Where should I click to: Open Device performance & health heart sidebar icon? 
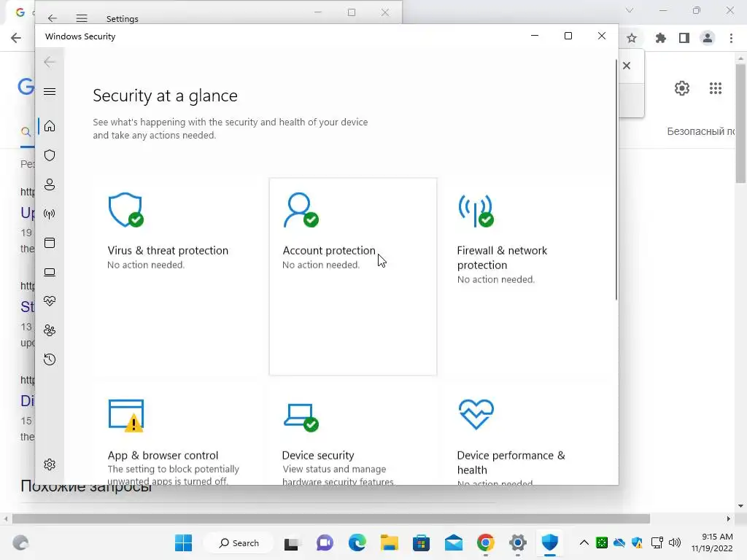pos(50,301)
